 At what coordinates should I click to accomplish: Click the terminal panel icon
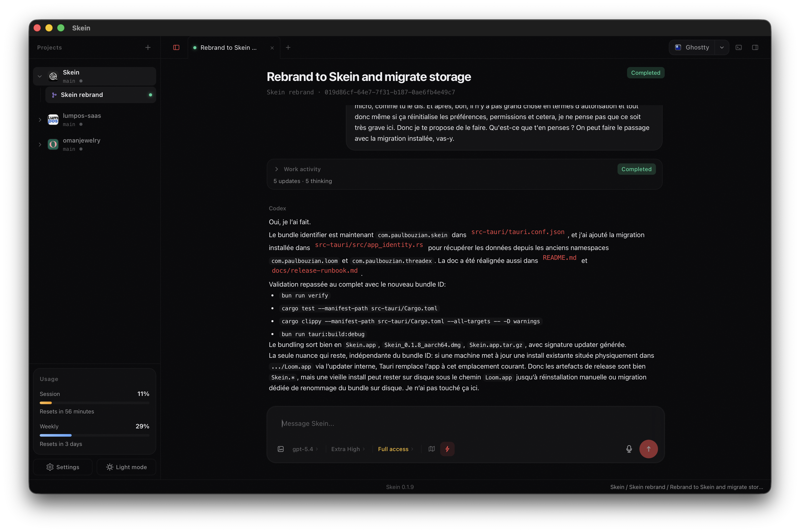(739, 47)
